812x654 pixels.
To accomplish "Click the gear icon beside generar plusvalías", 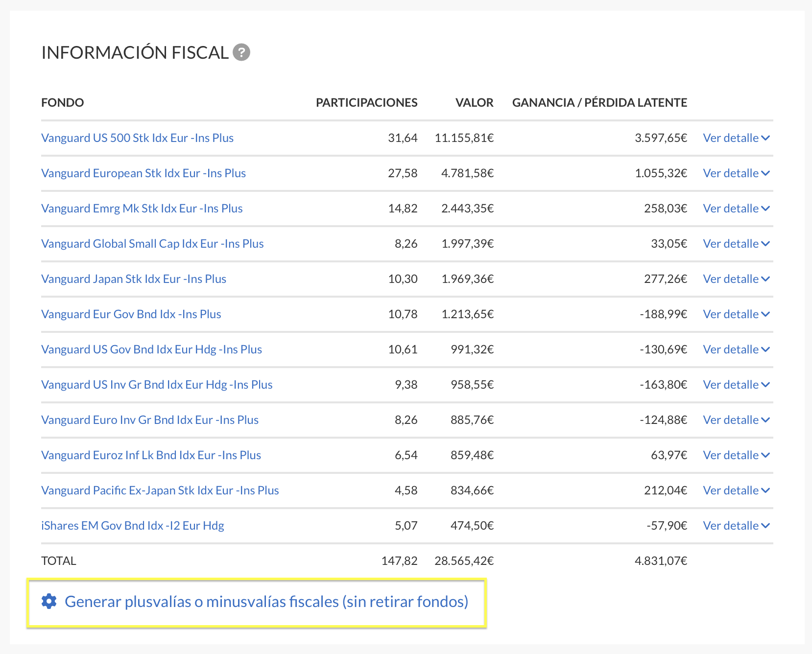I will click(48, 601).
